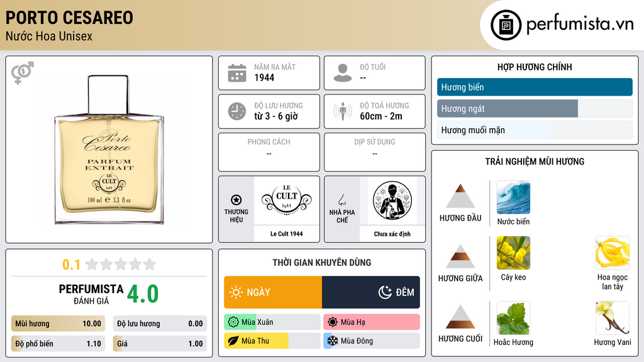The height and width of the screenshot is (362, 644).
Task: Click the Thời gian khuyên dùng heading
Action: point(322,262)
